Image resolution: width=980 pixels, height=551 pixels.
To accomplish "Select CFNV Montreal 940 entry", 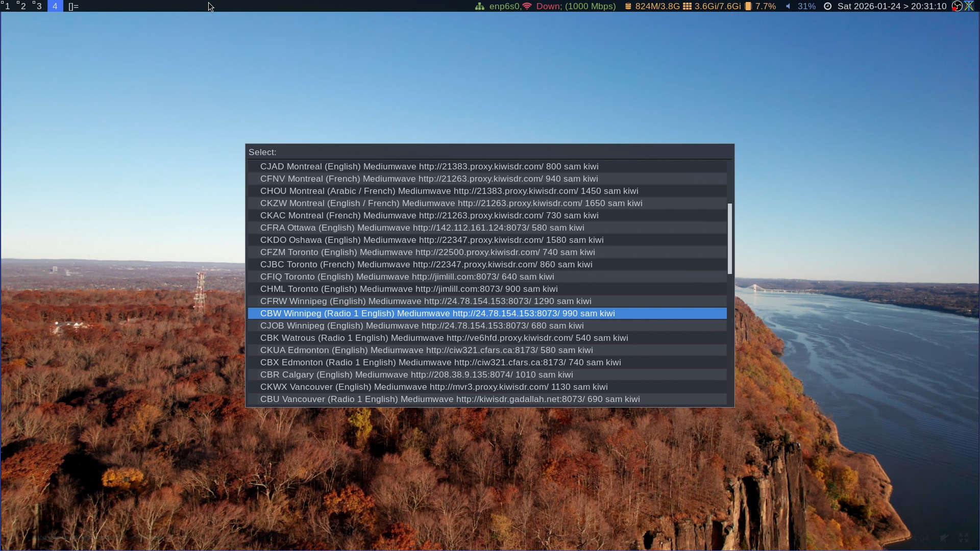I will [487, 179].
